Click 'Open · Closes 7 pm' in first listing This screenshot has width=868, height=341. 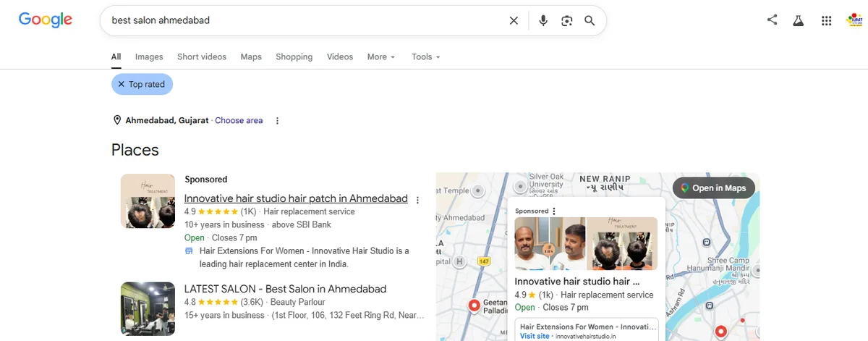pyautogui.click(x=221, y=237)
